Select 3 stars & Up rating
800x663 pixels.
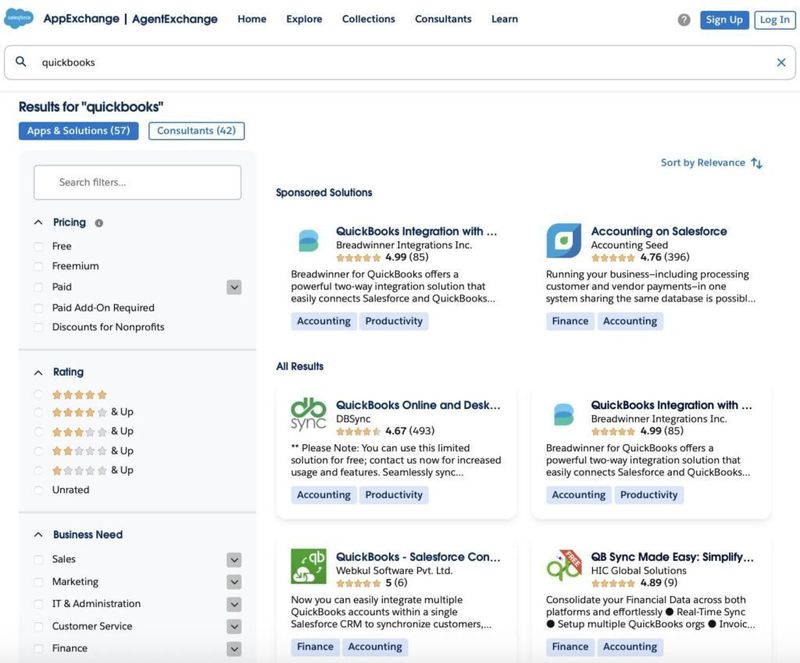tap(38, 432)
